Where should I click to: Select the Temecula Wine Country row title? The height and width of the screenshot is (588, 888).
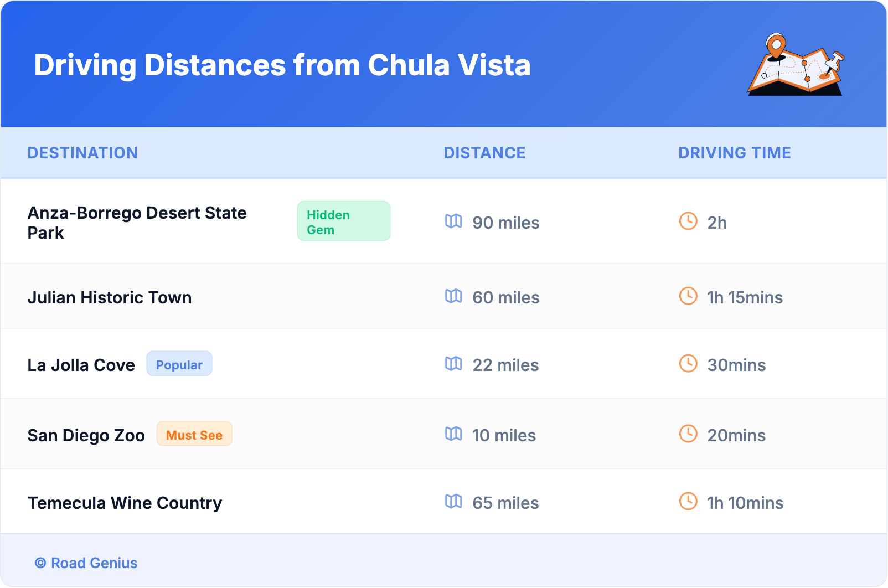[125, 503]
